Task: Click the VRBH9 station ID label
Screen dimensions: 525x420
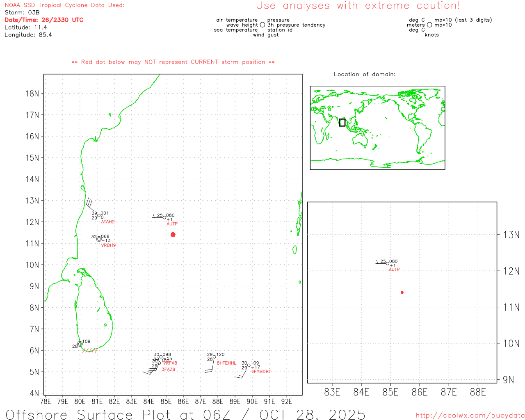Action: tap(108, 245)
